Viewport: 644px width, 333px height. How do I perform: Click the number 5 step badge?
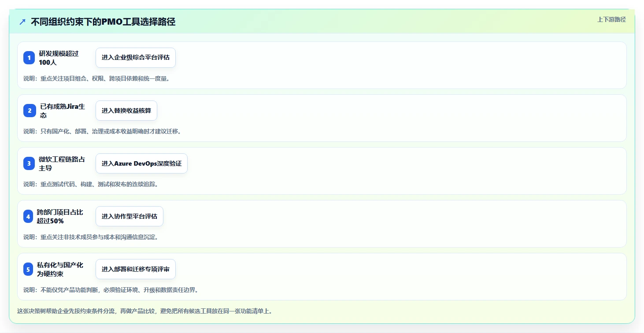pos(28,269)
